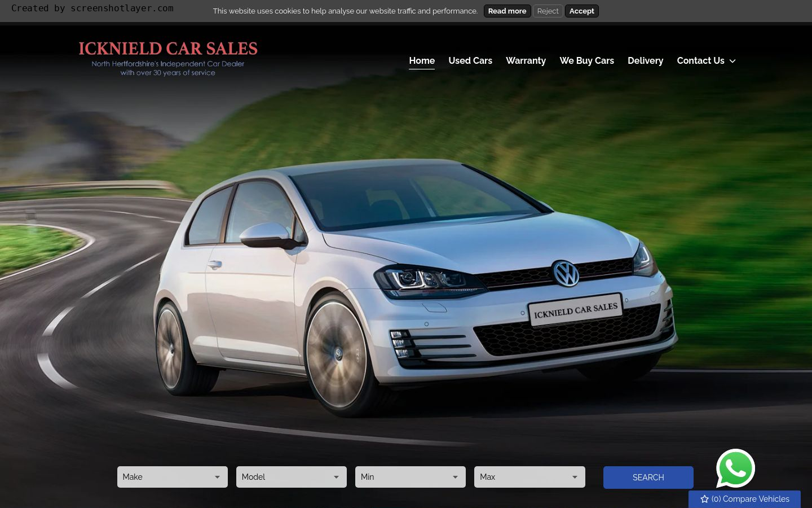The width and height of the screenshot is (812, 508).
Task: Open WhatsApp chat icon
Action: 735,468
